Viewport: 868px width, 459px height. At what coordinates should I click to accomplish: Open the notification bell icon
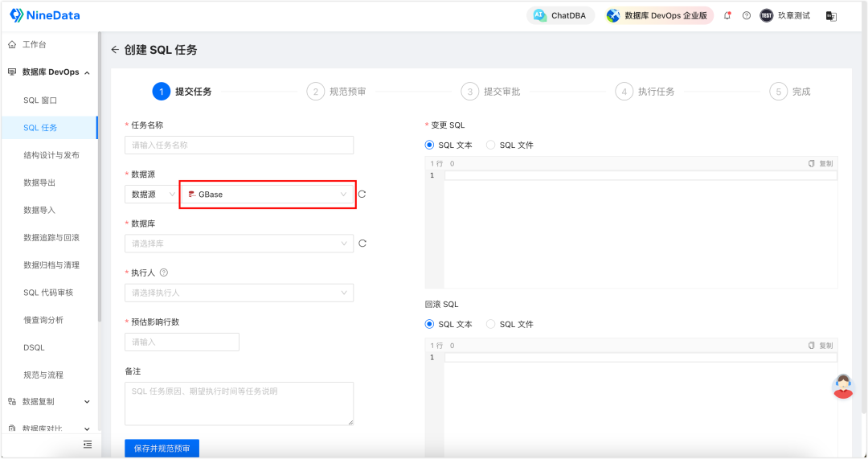[x=727, y=15]
